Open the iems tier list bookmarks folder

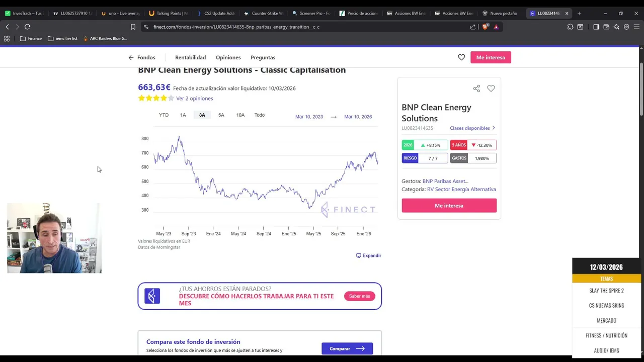point(62,38)
